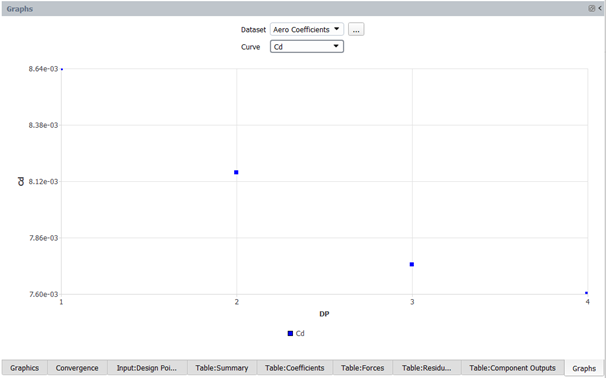
Task: Select the Cd data point at DP 2
Action: click(236, 172)
